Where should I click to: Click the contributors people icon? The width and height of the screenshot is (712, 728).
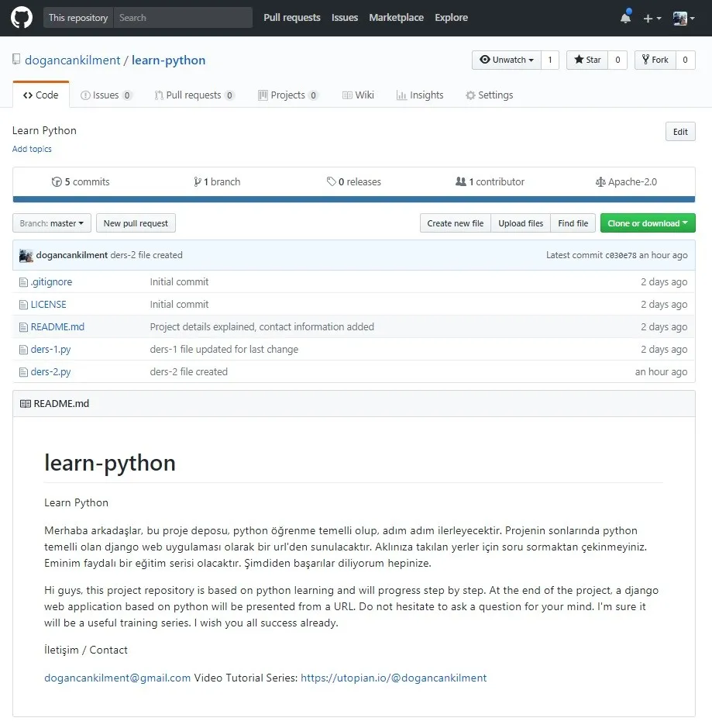click(x=461, y=181)
